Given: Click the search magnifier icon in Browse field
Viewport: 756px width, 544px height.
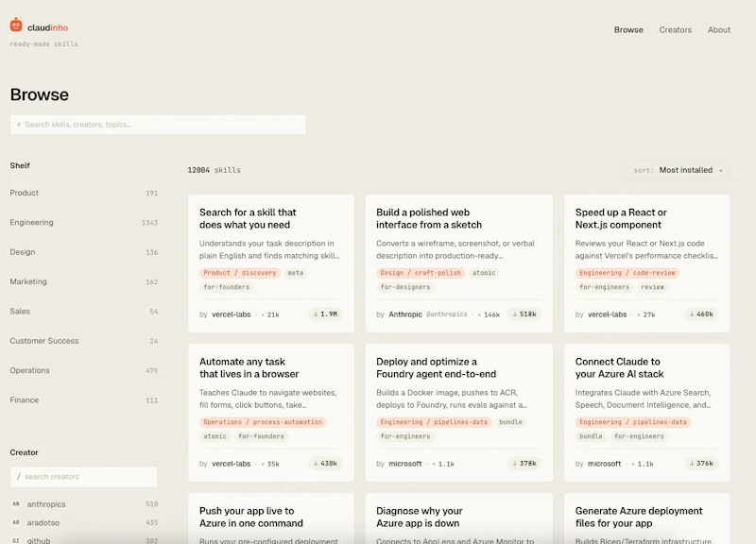Looking at the screenshot, I should pos(19,125).
